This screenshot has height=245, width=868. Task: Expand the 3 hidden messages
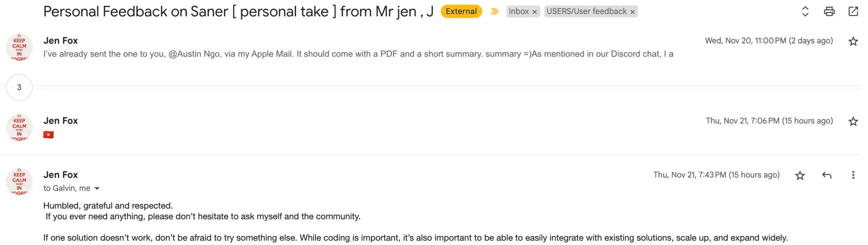19,87
